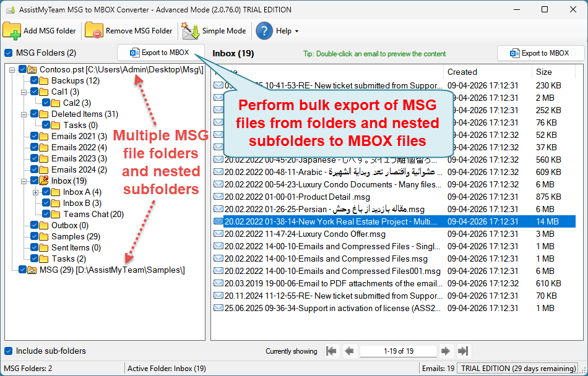
Task: Click the Remove MSG Folder icon
Action: pyautogui.click(x=94, y=30)
